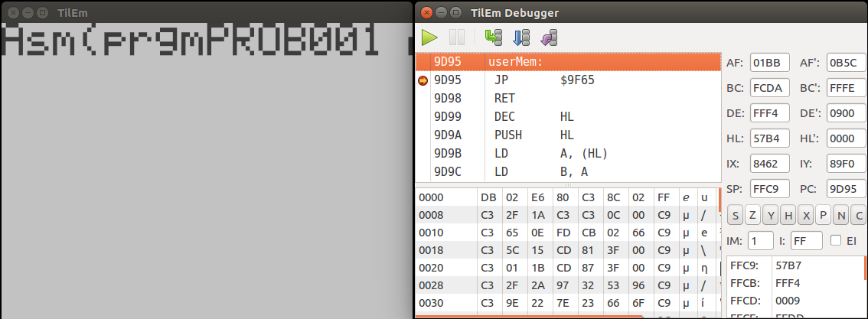This screenshot has height=319, width=868.
Task: Click the DE register field
Action: [769, 113]
